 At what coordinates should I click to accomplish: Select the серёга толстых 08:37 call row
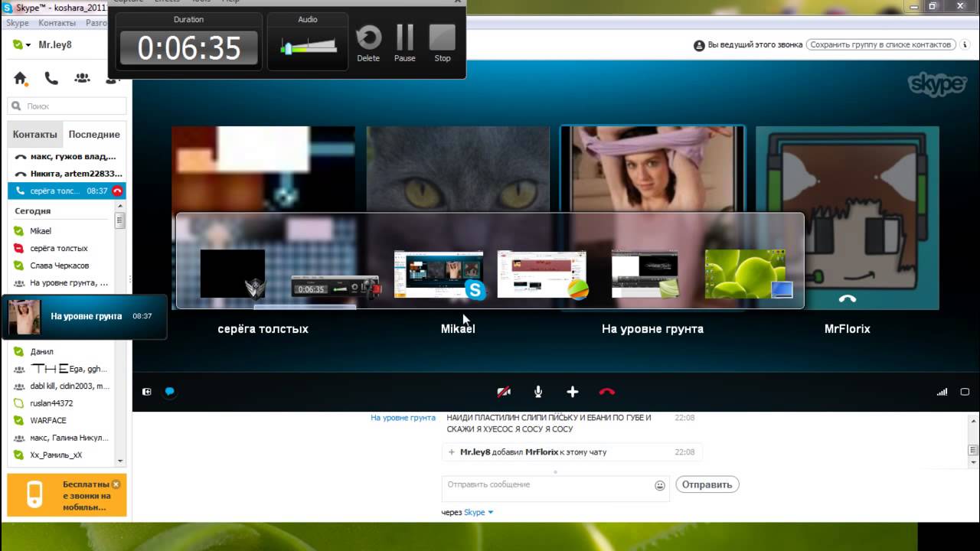pyautogui.click(x=67, y=191)
